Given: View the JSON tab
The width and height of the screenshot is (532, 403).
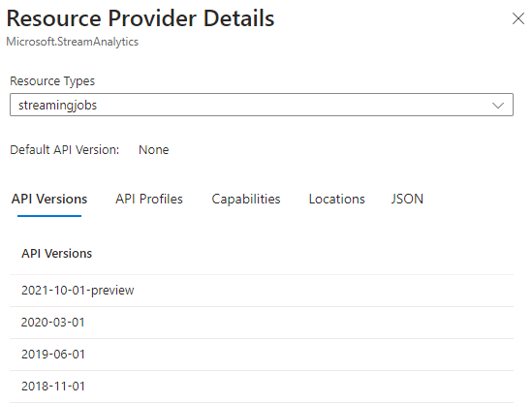Looking at the screenshot, I should click(407, 200).
